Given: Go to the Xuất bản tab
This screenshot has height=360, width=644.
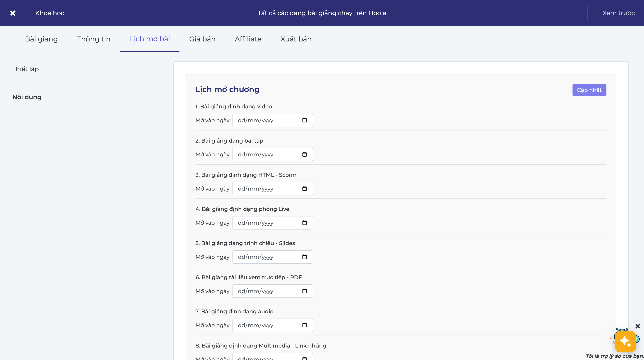Looking at the screenshot, I should tap(296, 39).
